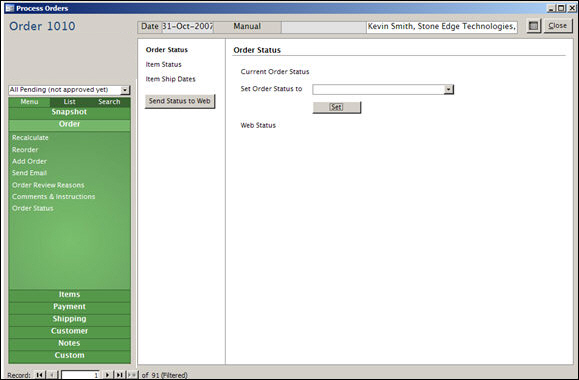This screenshot has width=579, height=380.
Task: Click the small icon button beside Close
Action: point(533,26)
